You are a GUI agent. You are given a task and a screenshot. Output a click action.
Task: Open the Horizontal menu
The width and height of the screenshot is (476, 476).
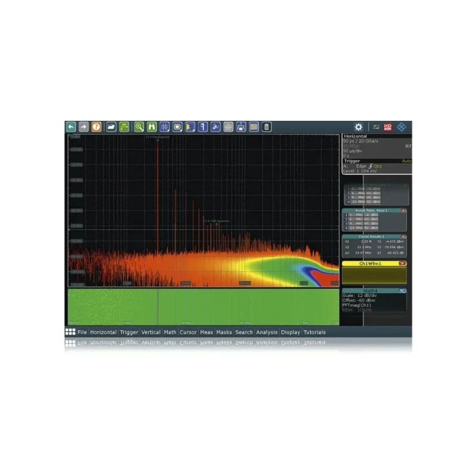103,332
